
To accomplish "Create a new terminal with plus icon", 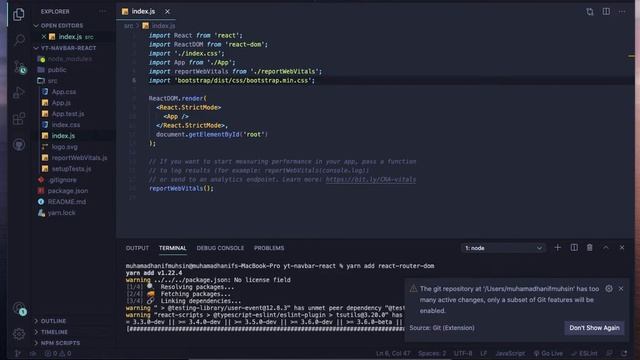I will (558, 248).
